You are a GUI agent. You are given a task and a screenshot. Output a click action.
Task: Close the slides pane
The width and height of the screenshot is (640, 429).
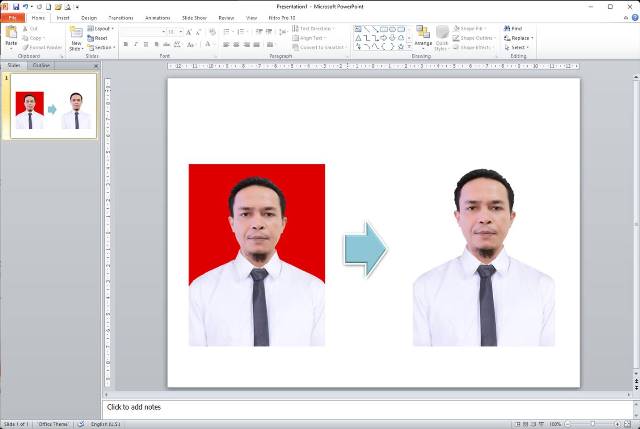pyautogui.click(x=96, y=66)
